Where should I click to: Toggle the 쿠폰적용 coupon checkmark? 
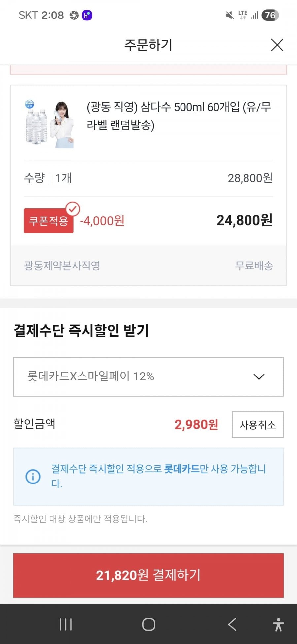[73, 209]
